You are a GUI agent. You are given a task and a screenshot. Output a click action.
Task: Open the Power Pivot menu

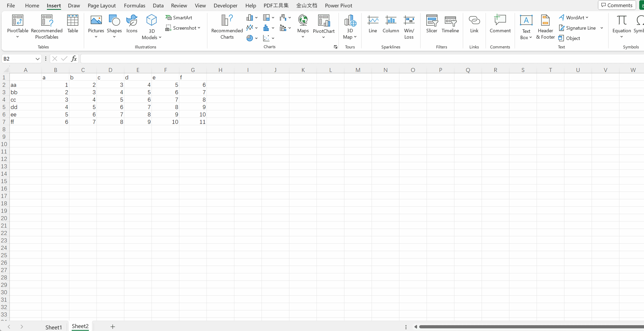(x=339, y=5)
